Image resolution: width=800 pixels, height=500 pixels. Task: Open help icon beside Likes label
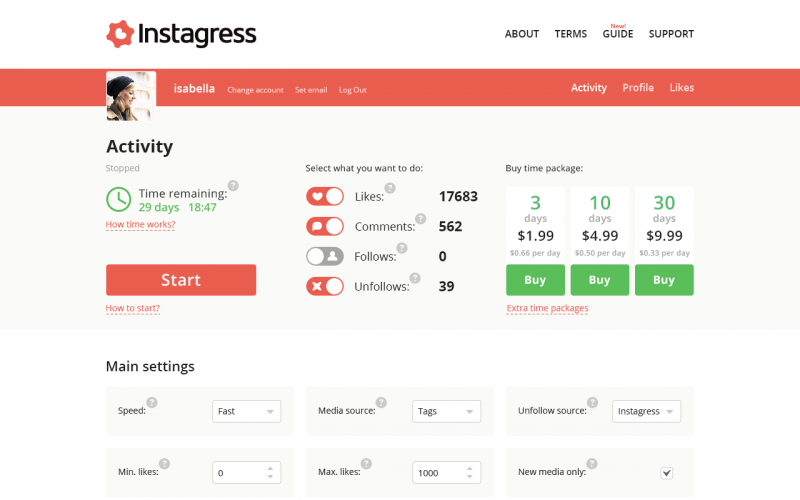tap(390, 188)
